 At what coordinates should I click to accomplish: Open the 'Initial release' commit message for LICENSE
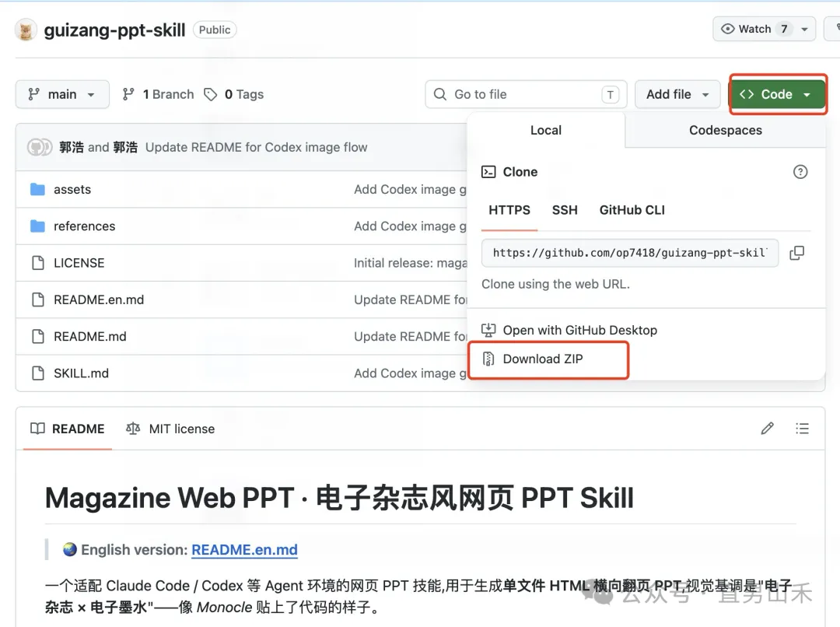tap(411, 263)
